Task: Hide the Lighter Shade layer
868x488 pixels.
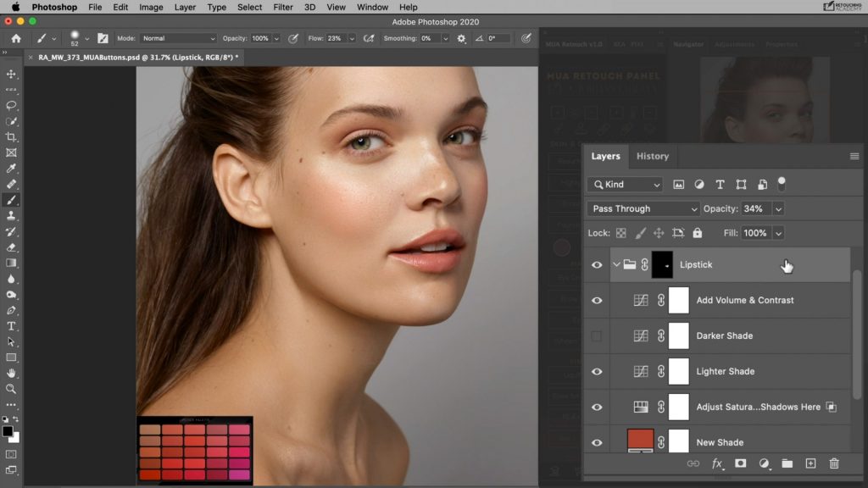Action: pos(597,371)
